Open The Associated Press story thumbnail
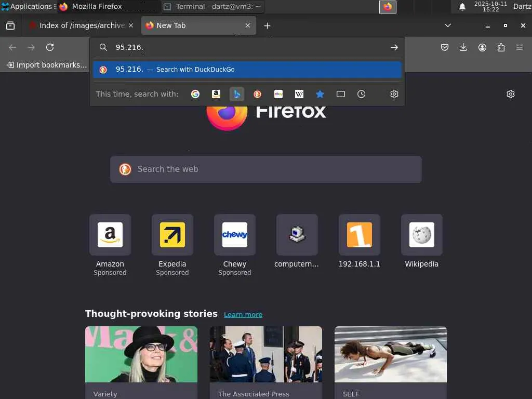The width and height of the screenshot is (532, 399). pos(266,354)
